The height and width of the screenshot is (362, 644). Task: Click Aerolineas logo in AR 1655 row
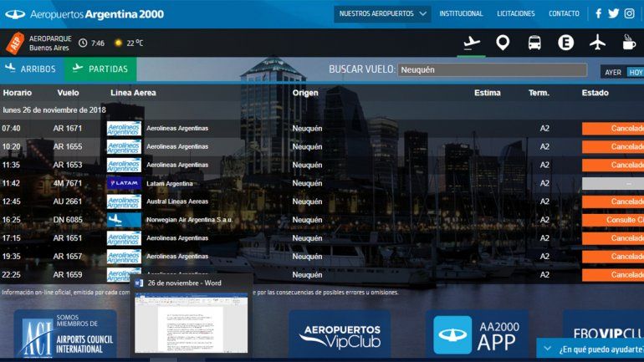click(x=124, y=146)
